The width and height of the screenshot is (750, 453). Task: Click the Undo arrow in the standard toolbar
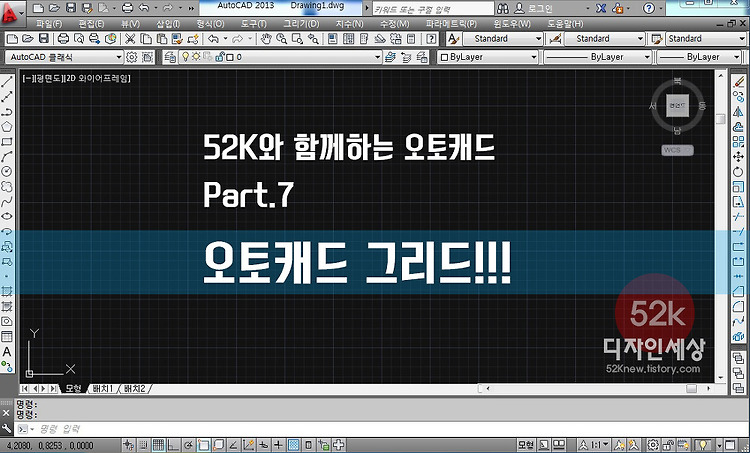point(213,39)
